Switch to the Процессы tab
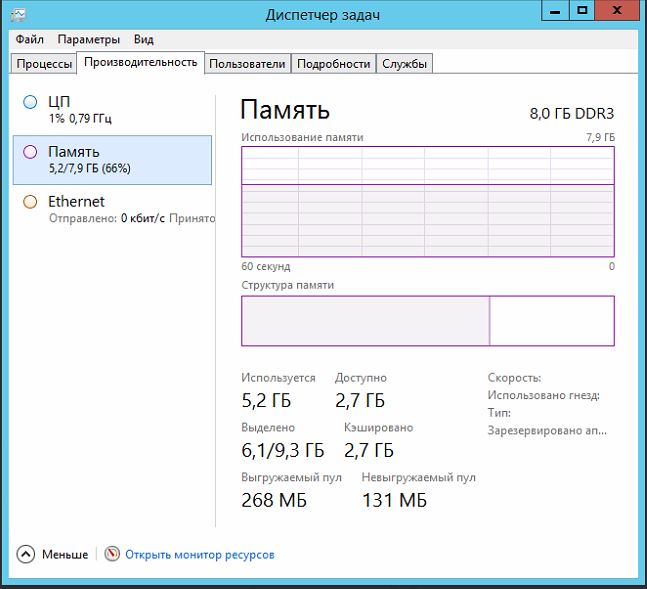 [43, 64]
